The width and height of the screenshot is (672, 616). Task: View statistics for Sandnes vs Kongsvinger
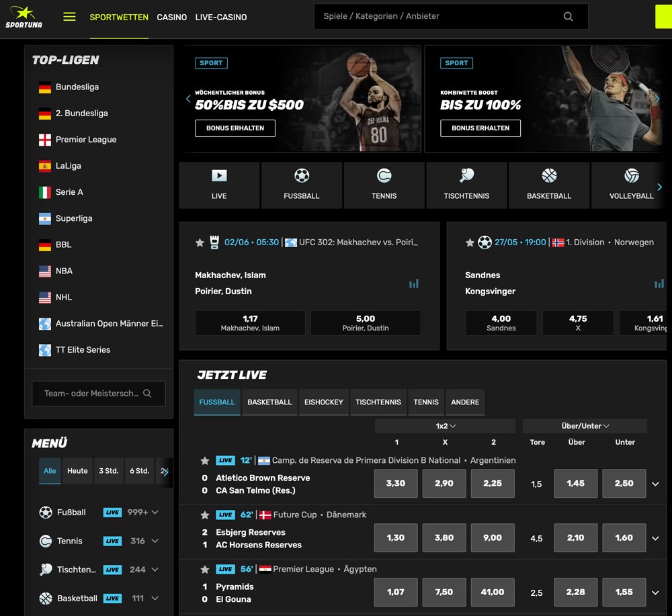pos(659,283)
